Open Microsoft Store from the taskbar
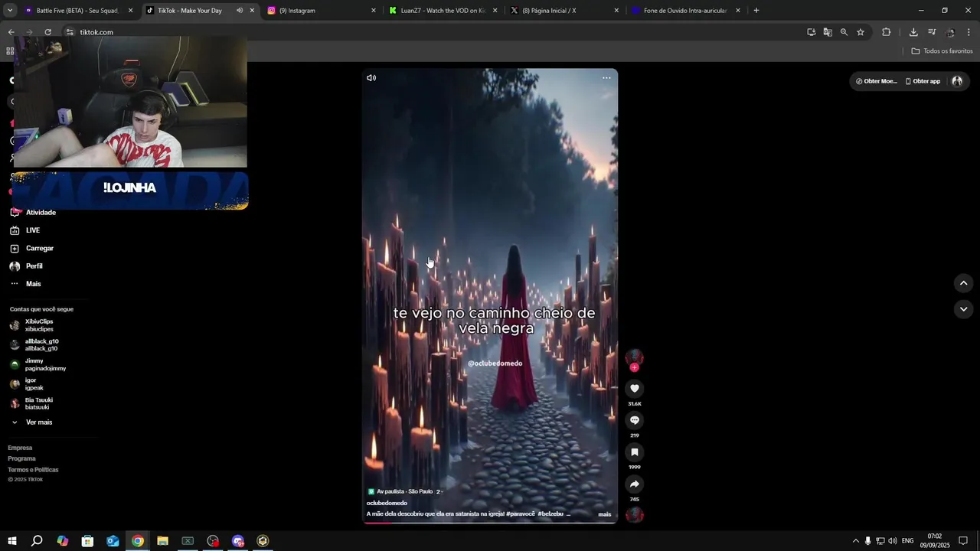Image resolution: width=980 pixels, height=551 pixels. pyautogui.click(x=87, y=541)
